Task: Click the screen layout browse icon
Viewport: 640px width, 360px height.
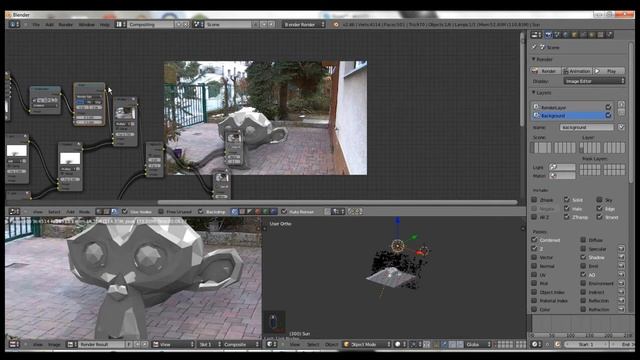Action: coord(121,24)
